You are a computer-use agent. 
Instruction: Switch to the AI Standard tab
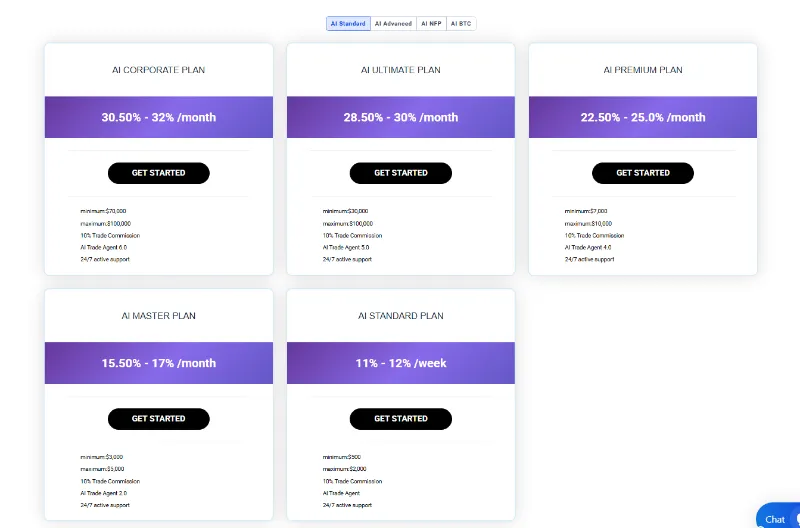tap(348, 23)
